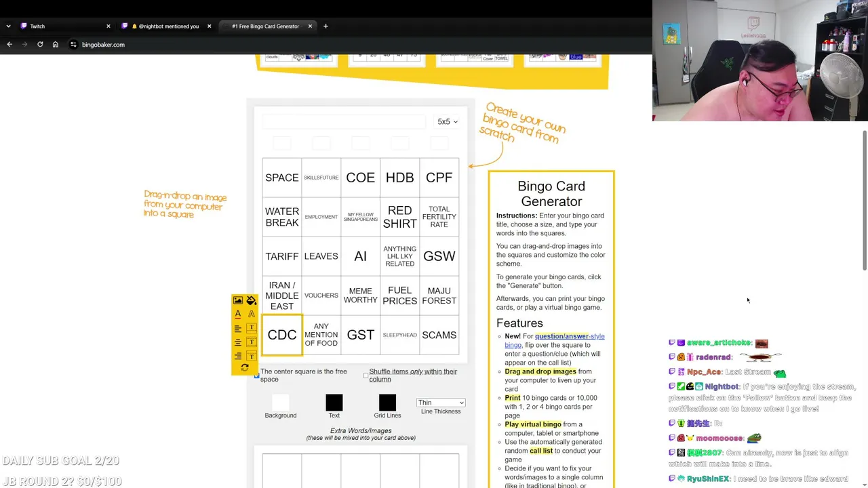The width and height of the screenshot is (868, 488).
Task: Select the MEME WORTHY square
Action: pos(361,296)
